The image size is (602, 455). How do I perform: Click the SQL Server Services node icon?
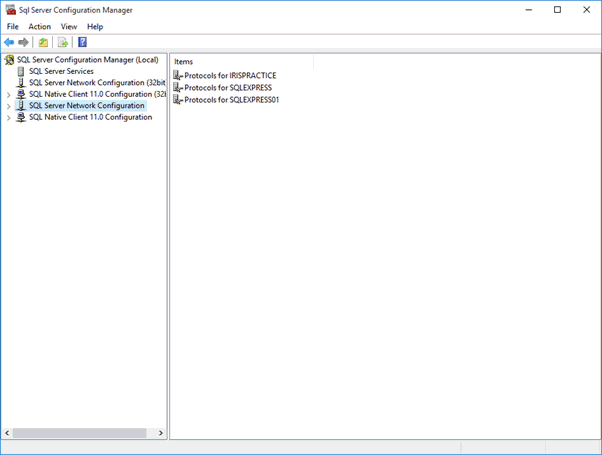[x=21, y=71]
